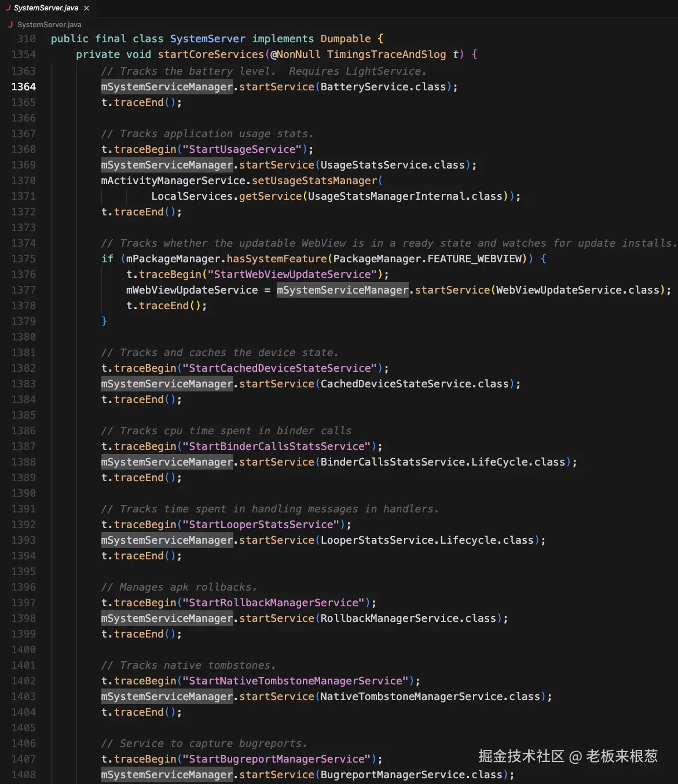Viewport: 678px width, 784px height.
Task: Close the SystemServer.java tab
Action: point(86,8)
